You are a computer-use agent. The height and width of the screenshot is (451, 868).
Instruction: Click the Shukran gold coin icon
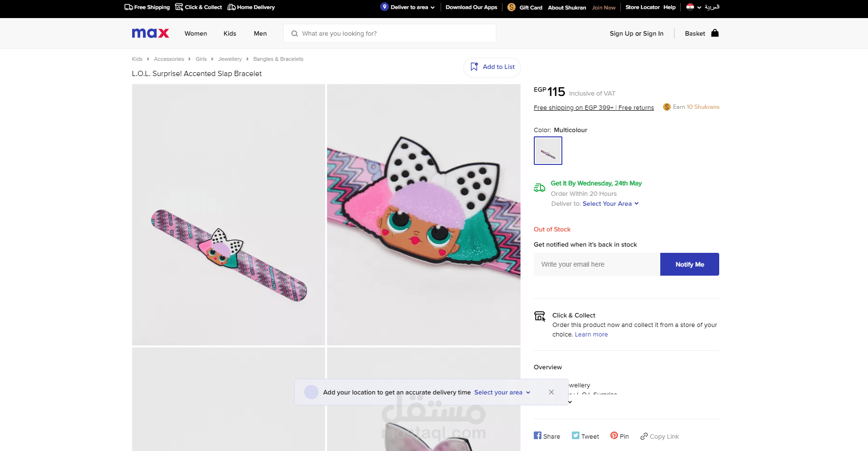click(x=511, y=7)
